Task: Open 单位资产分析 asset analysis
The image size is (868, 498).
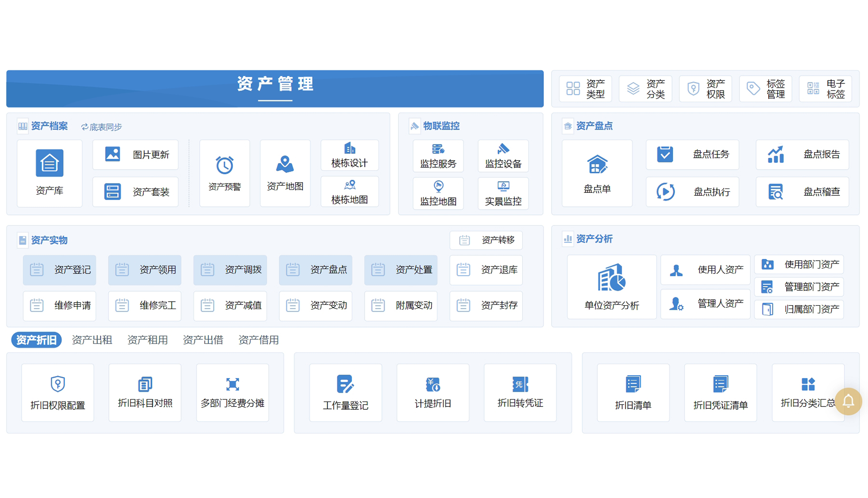Action: [611, 287]
